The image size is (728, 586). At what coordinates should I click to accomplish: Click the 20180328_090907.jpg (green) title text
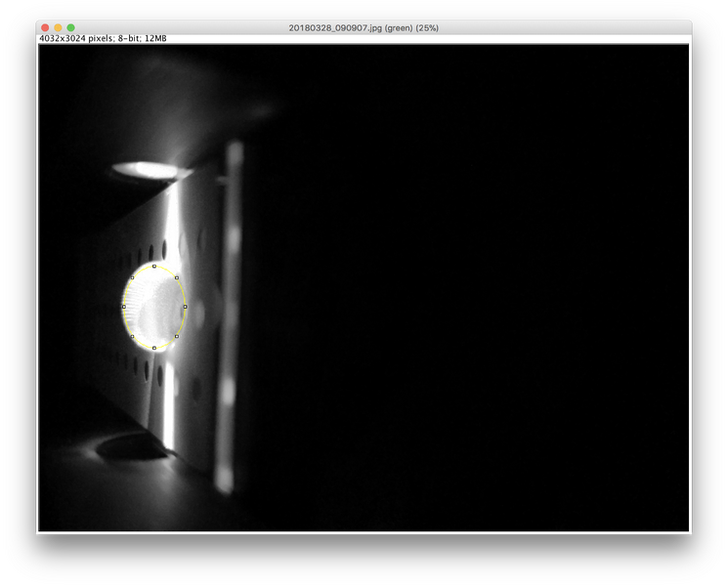364,27
